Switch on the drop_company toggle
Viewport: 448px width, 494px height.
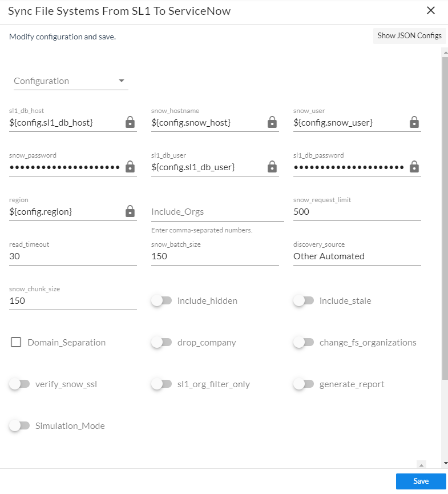pos(162,343)
